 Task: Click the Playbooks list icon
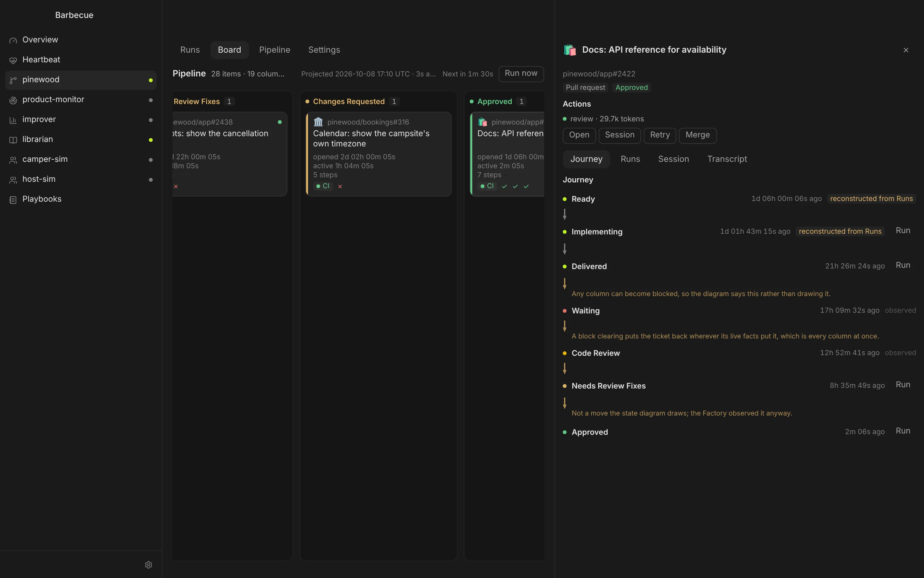[13, 199]
